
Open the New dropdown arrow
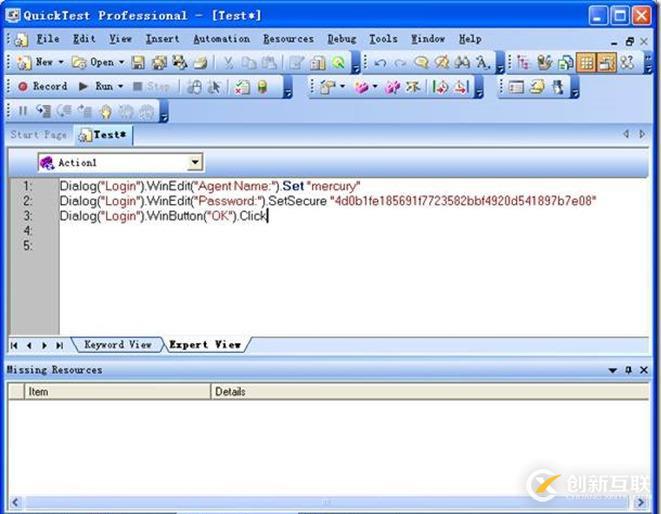[61, 62]
